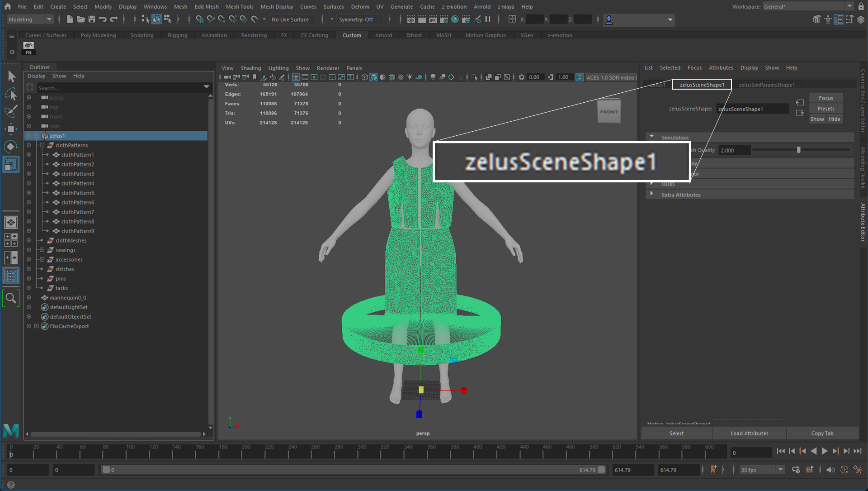Expand the Extra Attributes section
The image size is (868, 491).
tap(651, 195)
